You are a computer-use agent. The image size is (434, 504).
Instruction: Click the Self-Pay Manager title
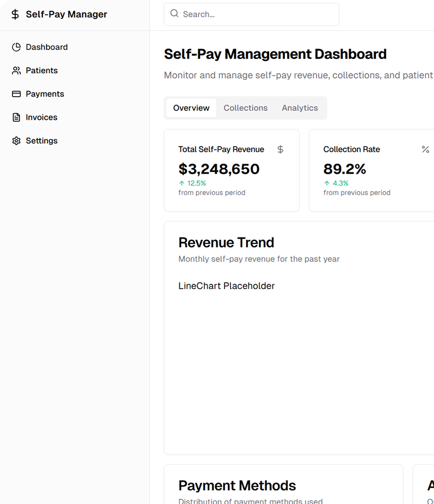click(x=66, y=14)
